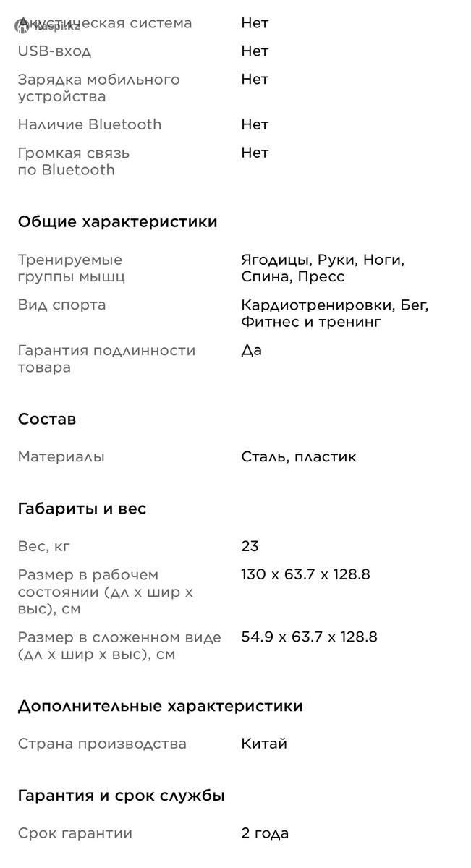Click the country value 'Китай'

point(264,744)
